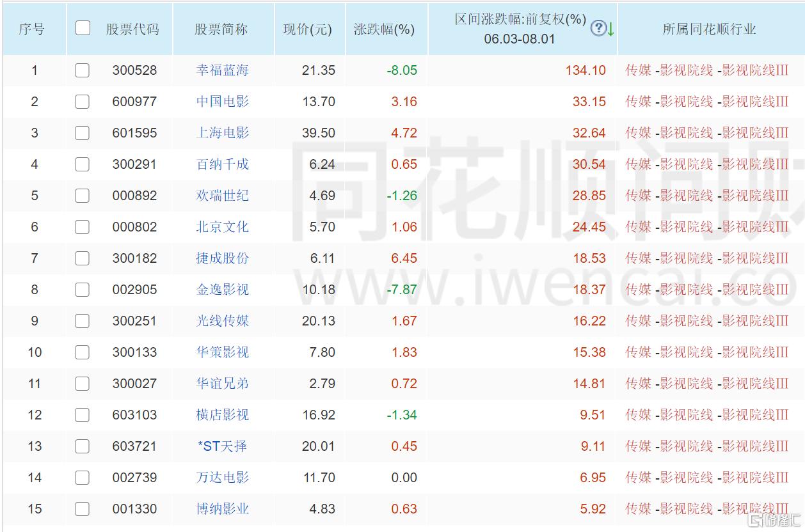Screen dimensions: 805x532
Task: Click the 区间涨跌幅:前复权(%) column header
Action: pos(520,19)
